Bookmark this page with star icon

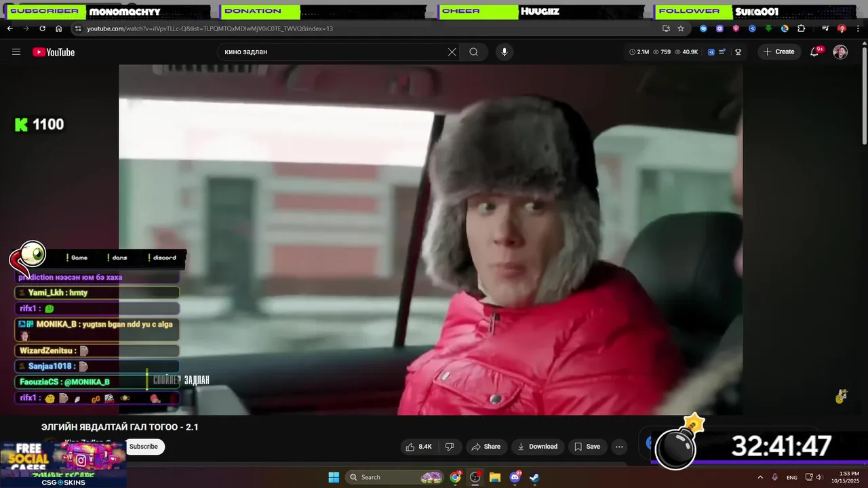pyautogui.click(x=681, y=28)
